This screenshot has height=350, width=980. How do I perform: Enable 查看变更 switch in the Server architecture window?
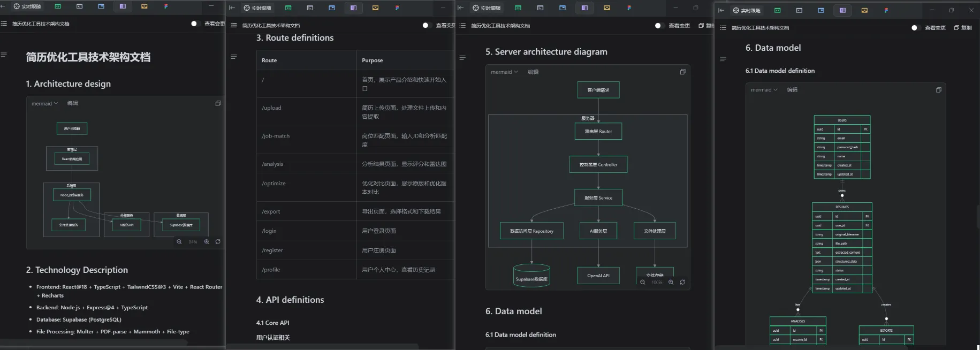click(659, 26)
